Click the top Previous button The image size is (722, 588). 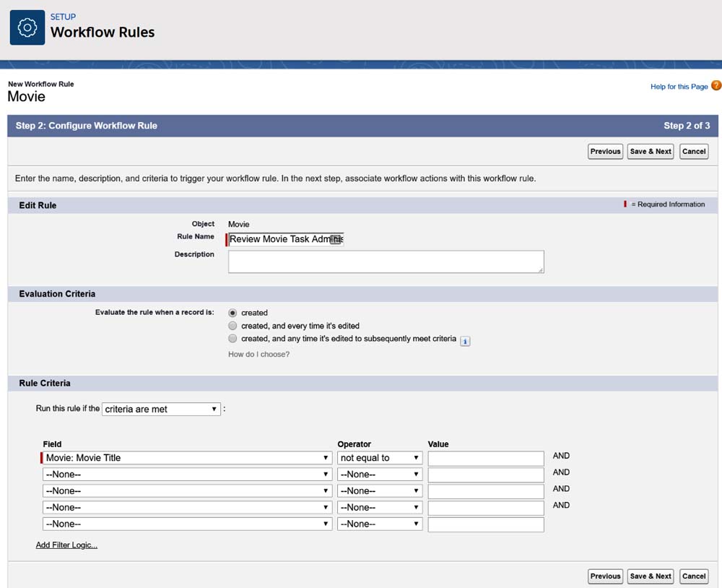(x=605, y=152)
